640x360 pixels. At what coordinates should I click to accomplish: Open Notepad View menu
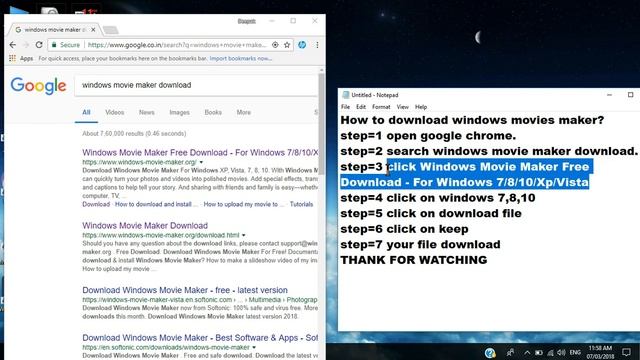pos(402,107)
